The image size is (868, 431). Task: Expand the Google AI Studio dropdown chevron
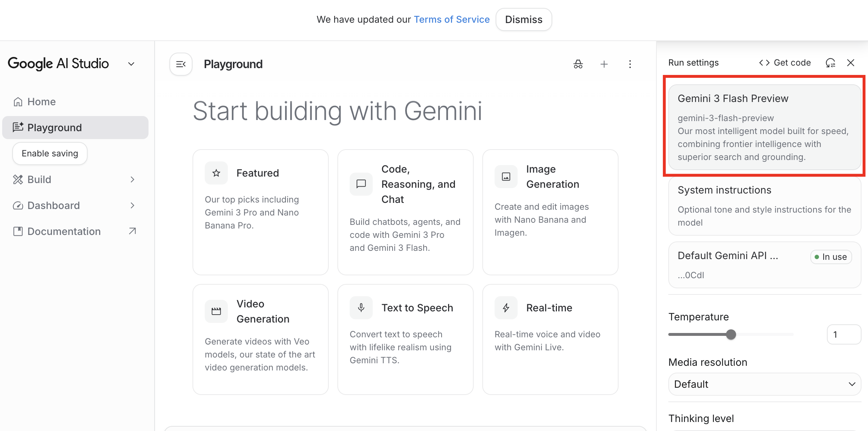pyautogui.click(x=131, y=64)
